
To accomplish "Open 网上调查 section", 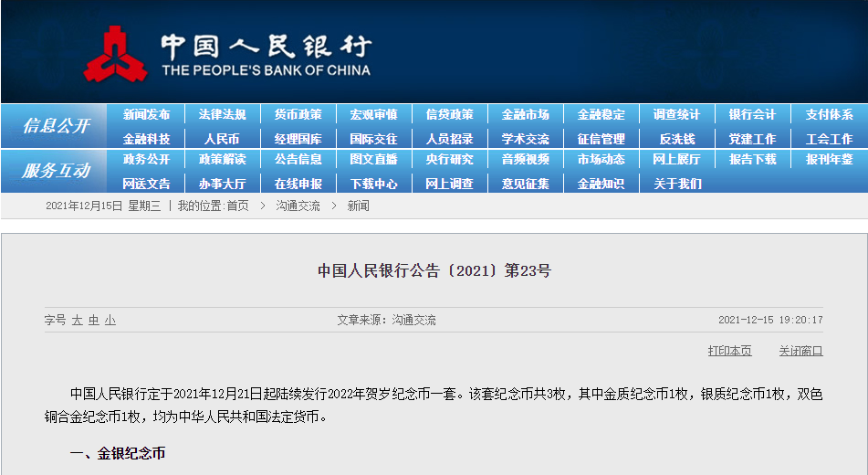I will (449, 184).
